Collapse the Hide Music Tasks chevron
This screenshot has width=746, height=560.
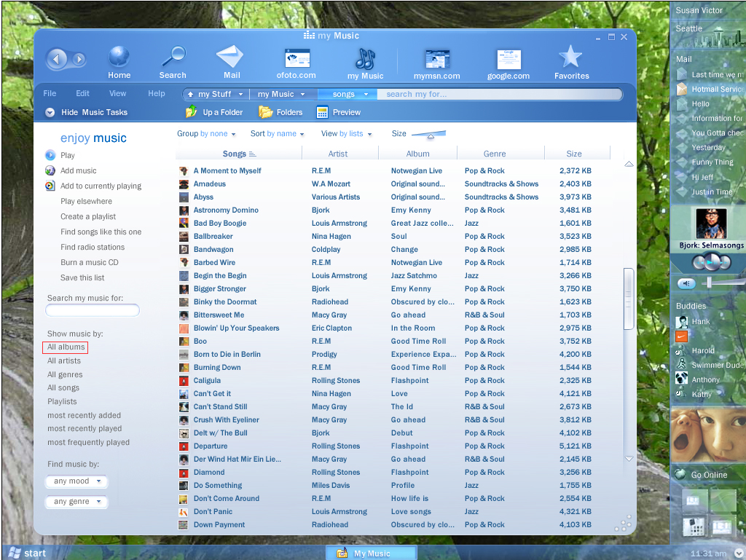click(50, 112)
